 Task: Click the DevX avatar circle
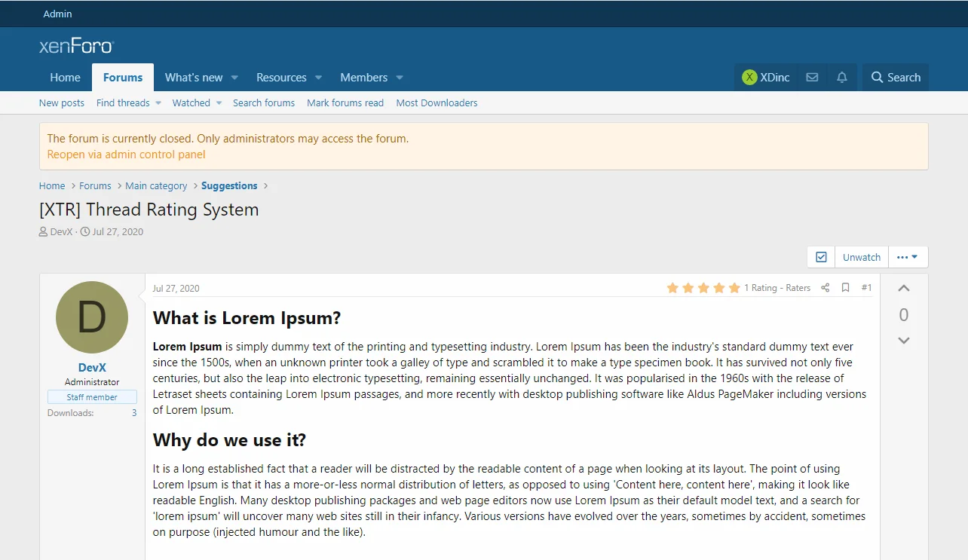[92, 317]
